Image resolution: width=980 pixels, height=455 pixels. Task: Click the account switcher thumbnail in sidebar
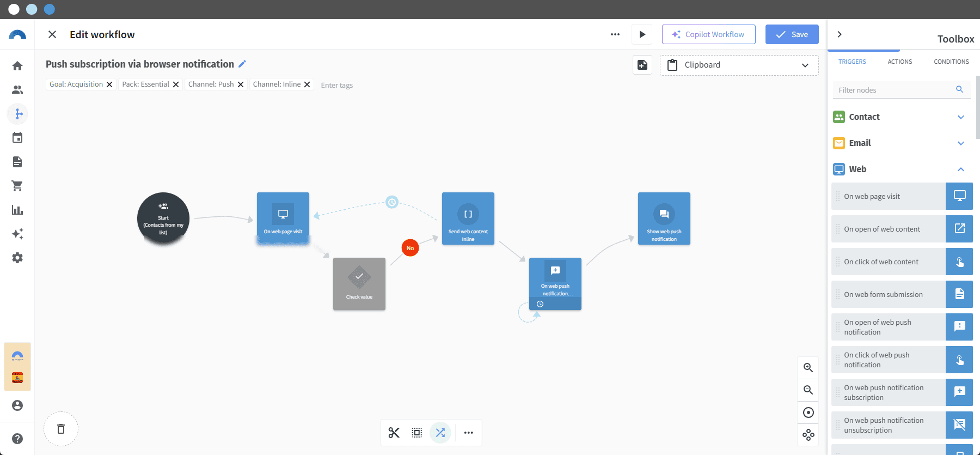pos(17,367)
